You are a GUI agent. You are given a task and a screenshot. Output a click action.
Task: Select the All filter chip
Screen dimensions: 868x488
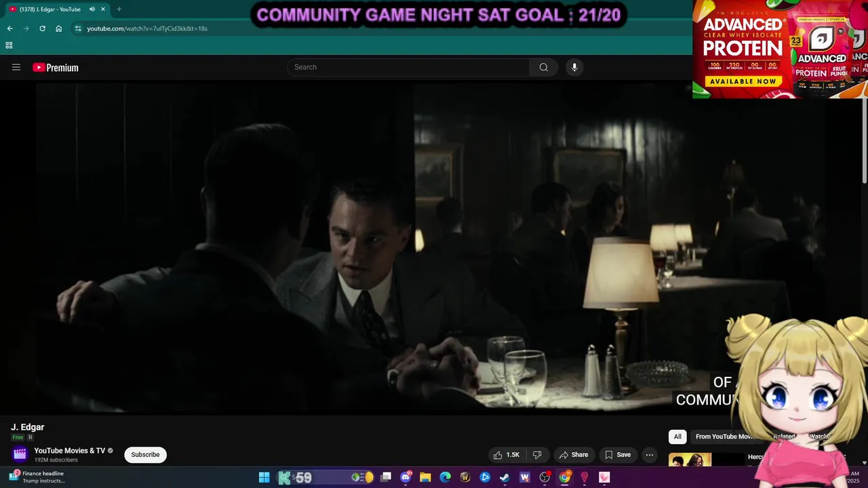(x=677, y=437)
